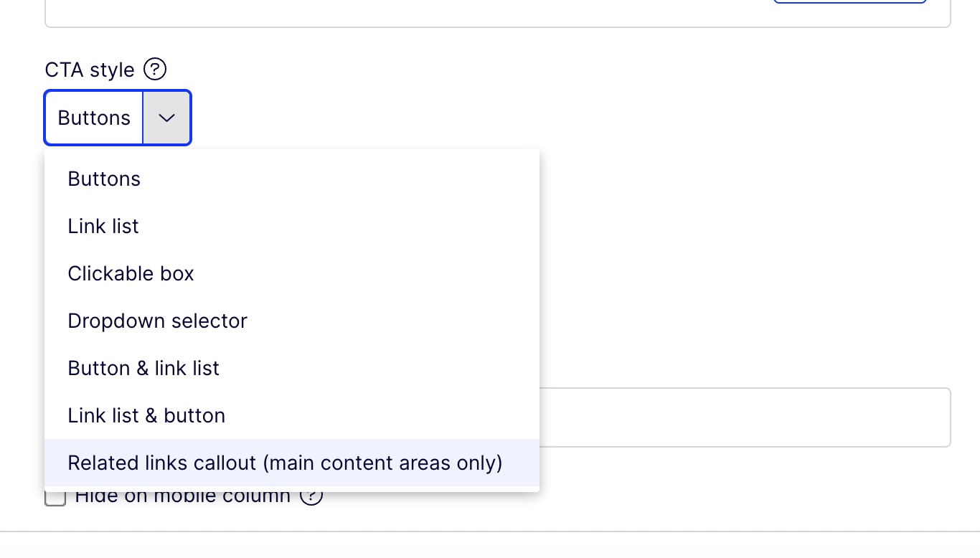
Task: Pick the 'Clickable box' option
Action: (x=131, y=273)
